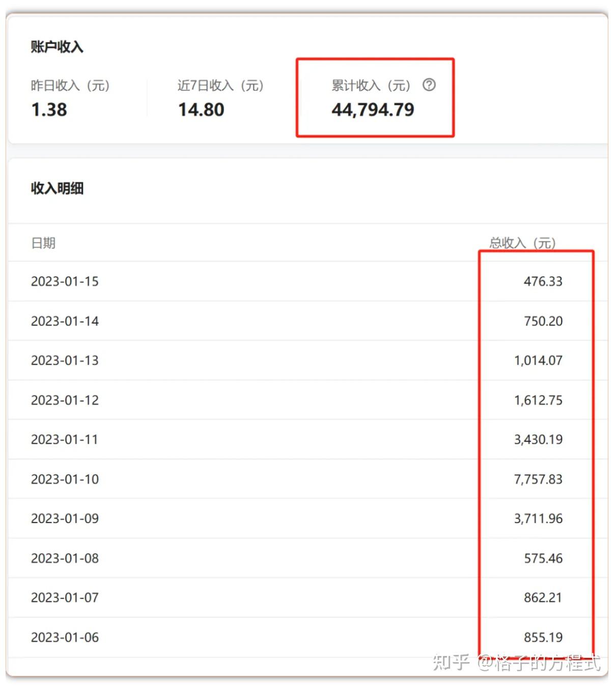This screenshot has height=687, width=616.
Task: Select the income value 855.19
Action: 543,637
